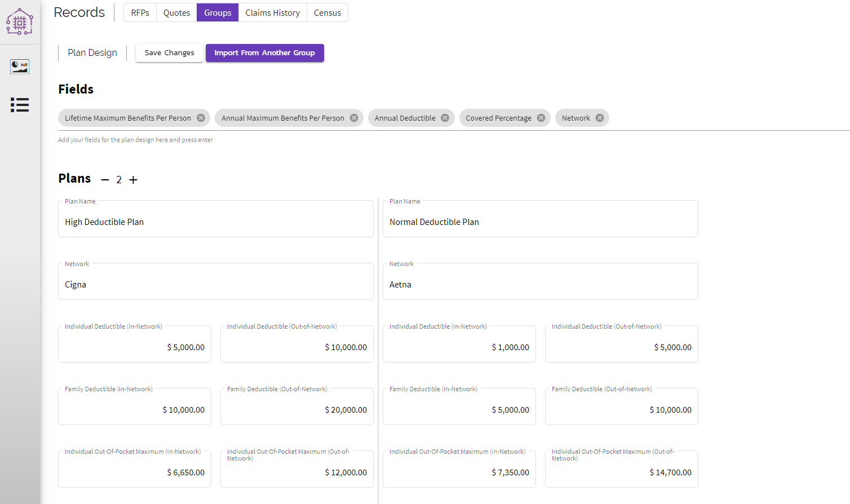Remove the Covered Percentage field chip
The image size is (850, 504).
tap(541, 118)
